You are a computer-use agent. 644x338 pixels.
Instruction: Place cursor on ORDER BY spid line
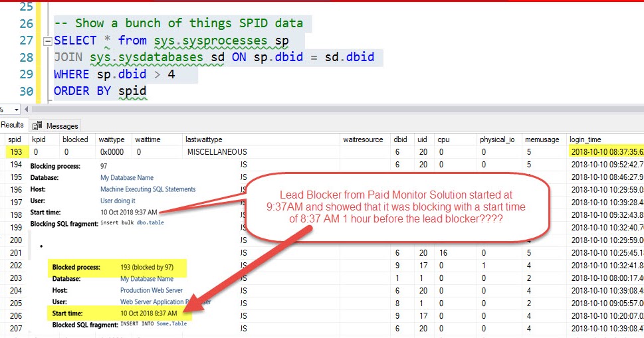[100, 91]
